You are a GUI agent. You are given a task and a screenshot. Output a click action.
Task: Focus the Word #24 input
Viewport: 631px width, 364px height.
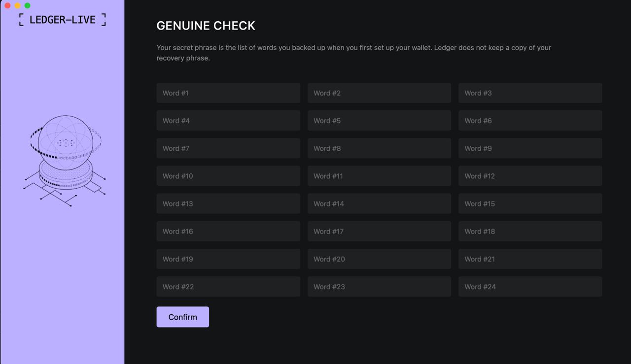pyautogui.click(x=530, y=286)
